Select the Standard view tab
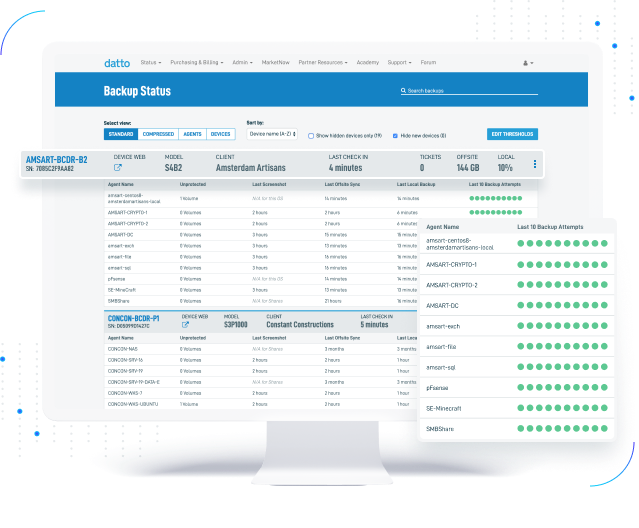This screenshot has height=528, width=639. coord(121,134)
